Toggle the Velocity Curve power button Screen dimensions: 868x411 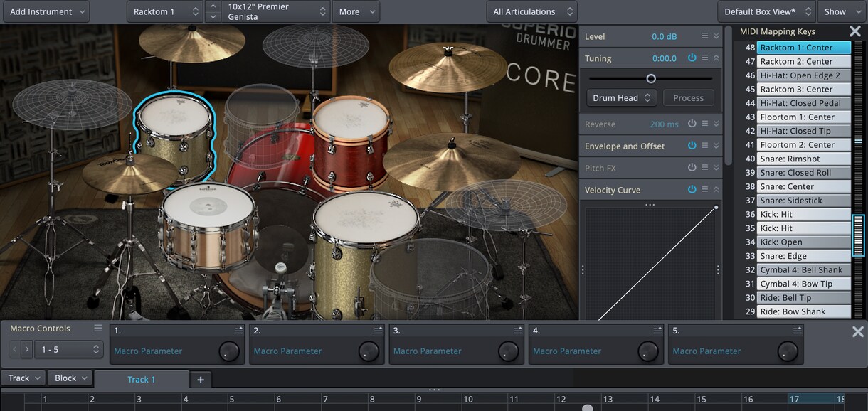click(x=692, y=190)
